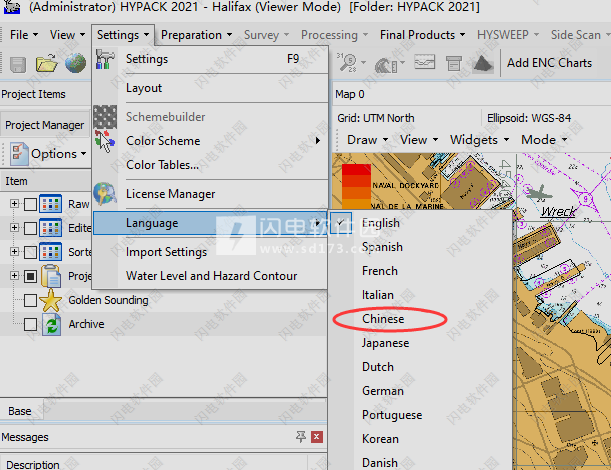The width and height of the screenshot is (611, 470).
Task: Switch to Base tab
Action: 20,411
